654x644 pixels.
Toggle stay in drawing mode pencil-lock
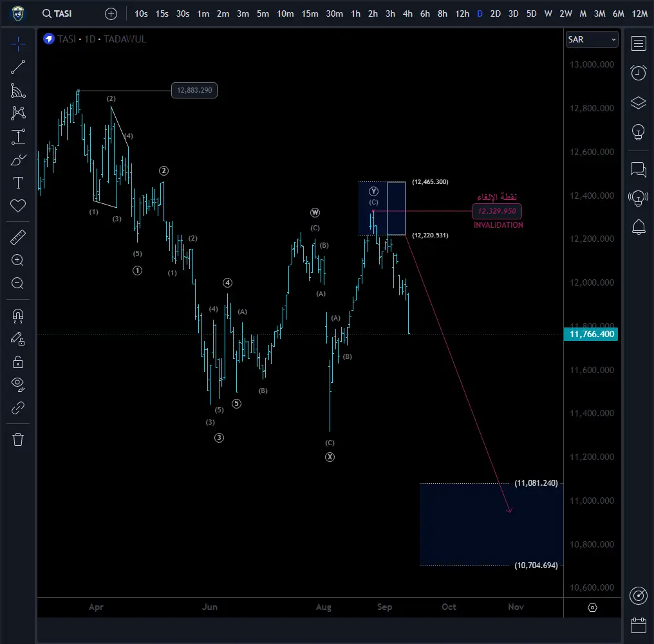pyautogui.click(x=18, y=339)
